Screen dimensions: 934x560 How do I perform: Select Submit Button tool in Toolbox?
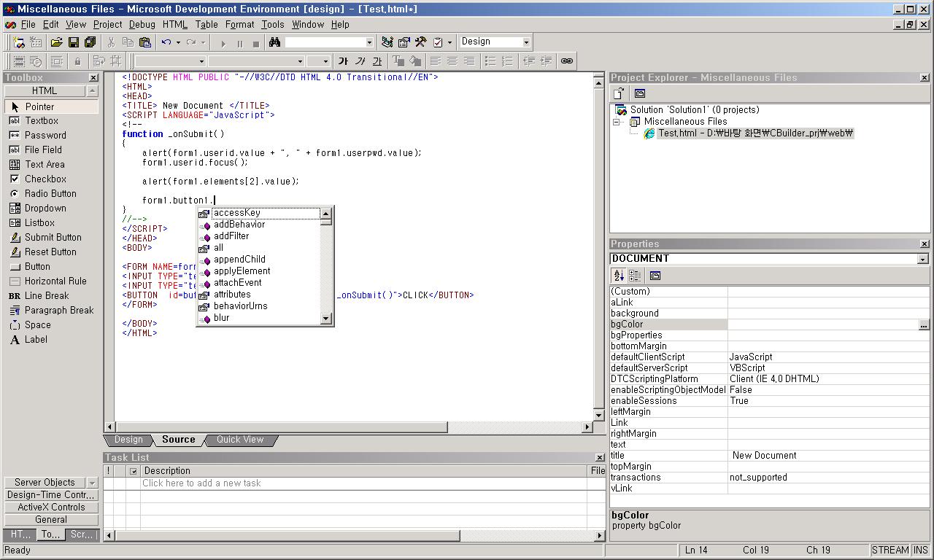coord(51,237)
